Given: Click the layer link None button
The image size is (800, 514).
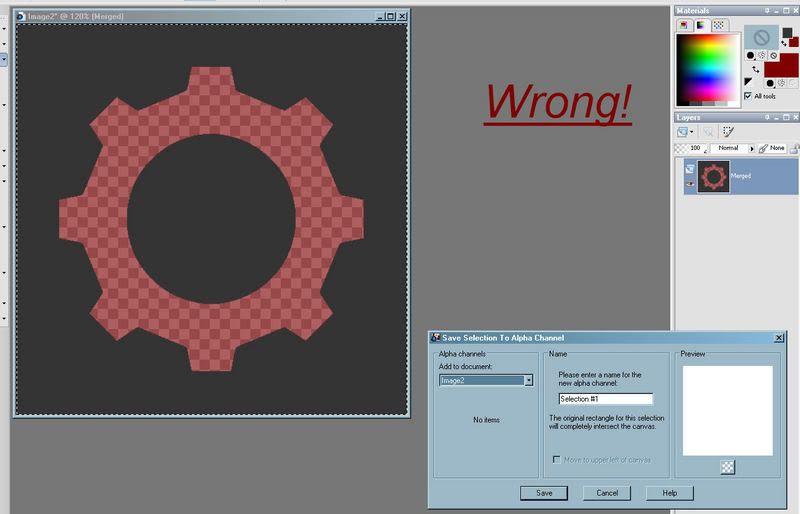Looking at the screenshot, I should click(770, 148).
